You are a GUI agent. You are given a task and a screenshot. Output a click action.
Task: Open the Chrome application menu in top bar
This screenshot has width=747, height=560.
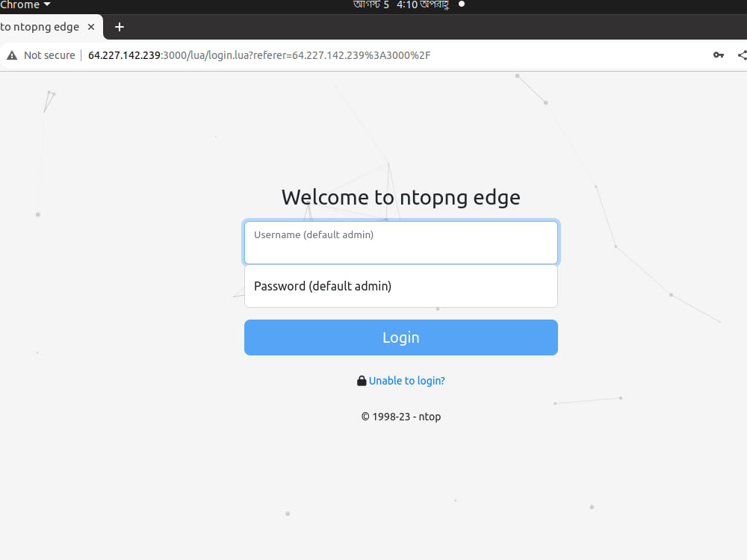coord(25,5)
